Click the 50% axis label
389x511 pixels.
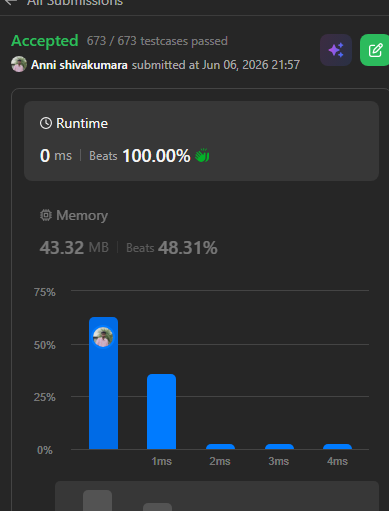[44, 345]
